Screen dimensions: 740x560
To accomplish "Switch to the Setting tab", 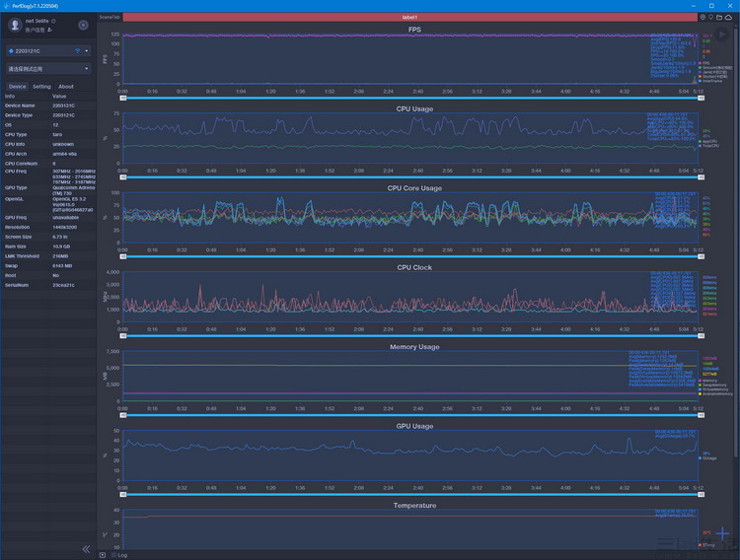I will [41, 87].
